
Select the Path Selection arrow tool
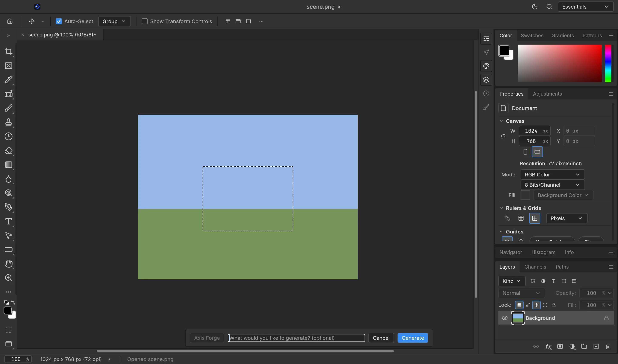pos(9,235)
